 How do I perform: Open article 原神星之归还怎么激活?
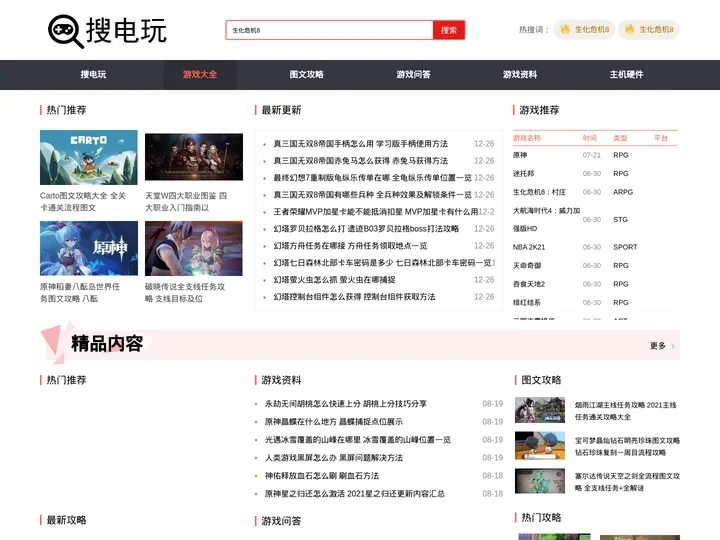coord(355,494)
